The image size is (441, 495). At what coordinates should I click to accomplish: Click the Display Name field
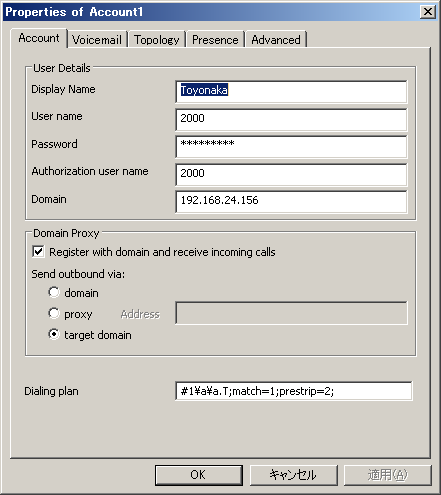pos(291,91)
